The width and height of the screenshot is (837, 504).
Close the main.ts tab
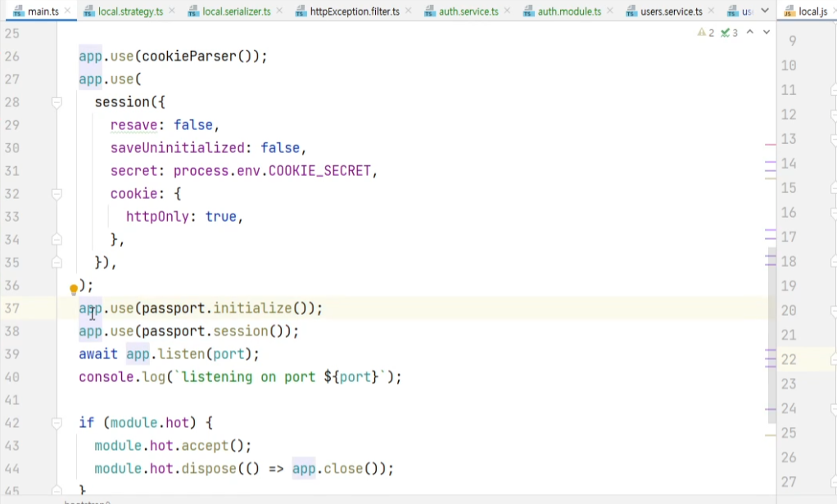(67, 11)
